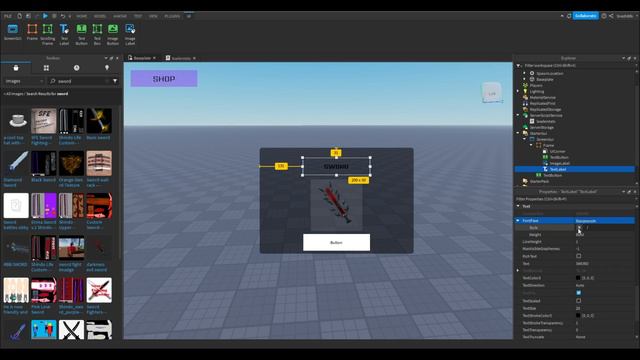This screenshot has width=640, height=360.
Task: Insert a Scrolling Frame
Action: point(47,34)
